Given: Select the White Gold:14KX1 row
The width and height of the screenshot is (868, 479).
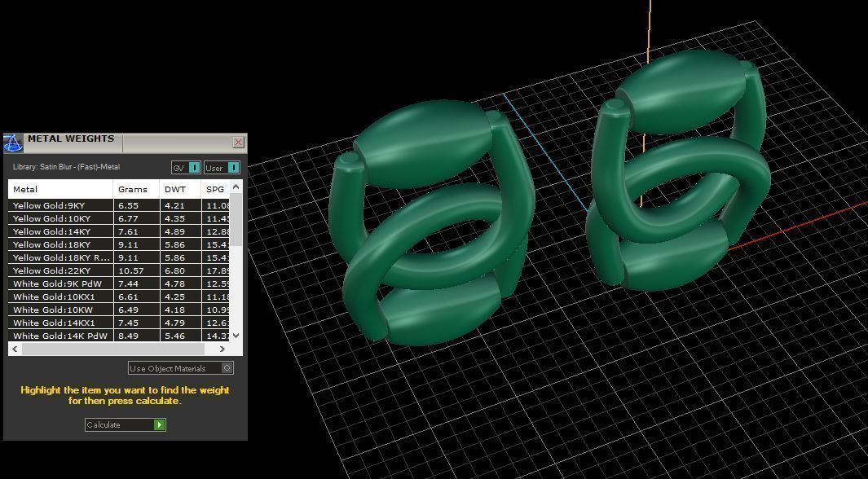Looking at the screenshot, I should point(119,323).
